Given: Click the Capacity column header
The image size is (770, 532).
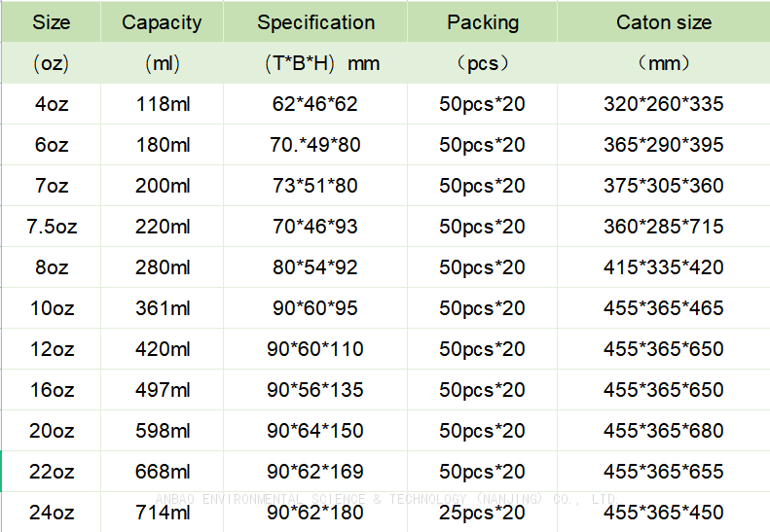Looking at the screenshot, I should 162,22.
